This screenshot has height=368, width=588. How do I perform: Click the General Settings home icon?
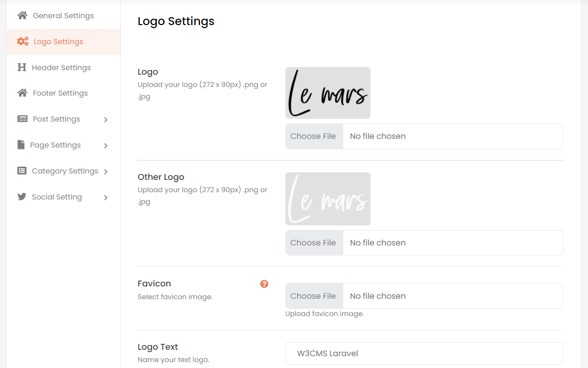coord(22,15)
